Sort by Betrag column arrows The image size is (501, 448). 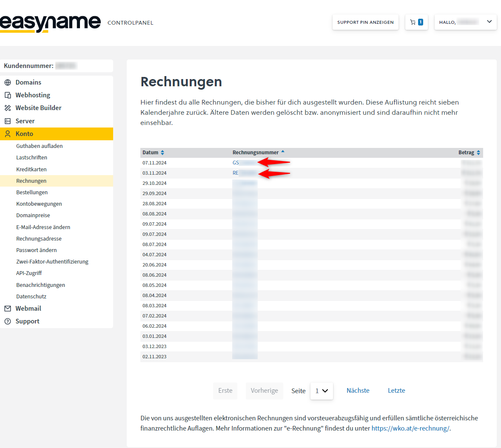pos(478,153)
